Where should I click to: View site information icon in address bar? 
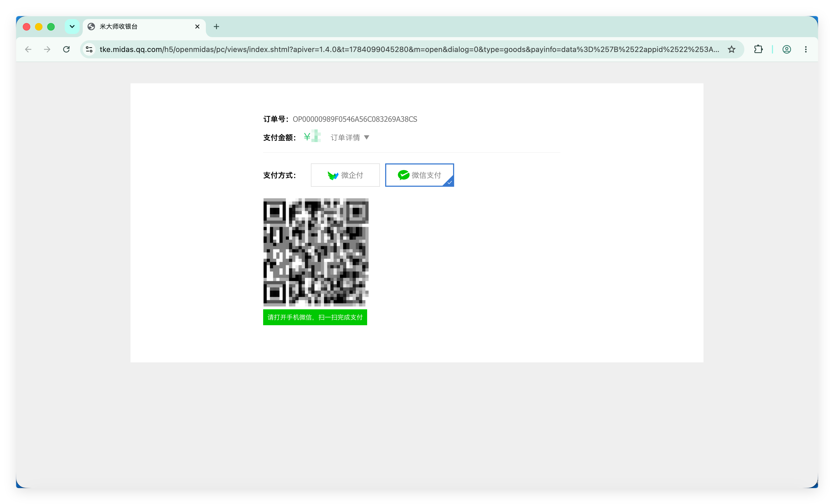click(89, 49)
